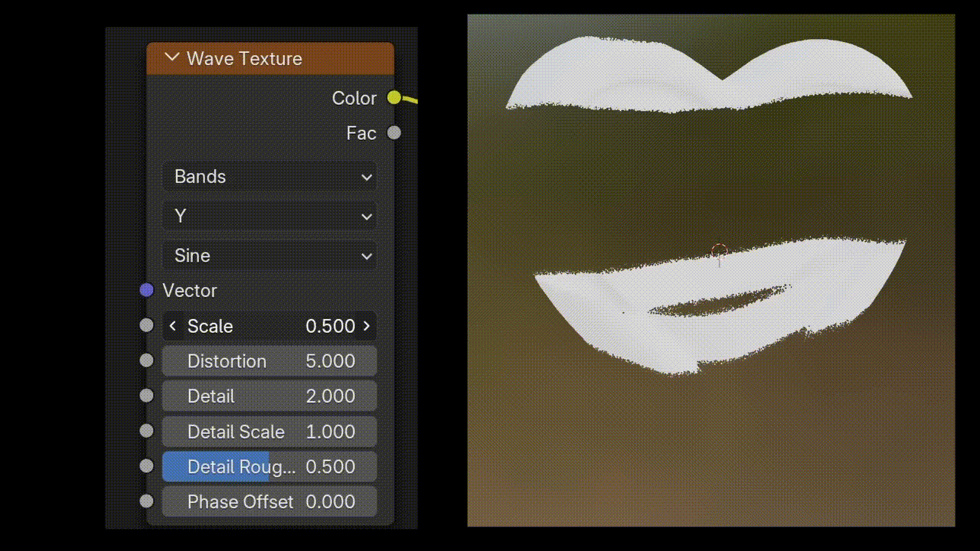Decrease Scale with the left arrow

coord(172,326)
